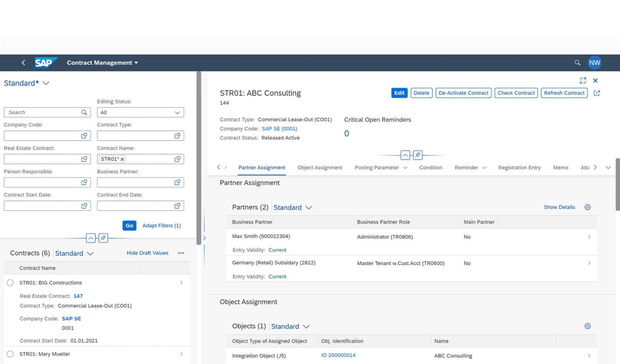The image size is (620, 364).
Task: Click the search magnifier in the shell bar
Action: 577,63
